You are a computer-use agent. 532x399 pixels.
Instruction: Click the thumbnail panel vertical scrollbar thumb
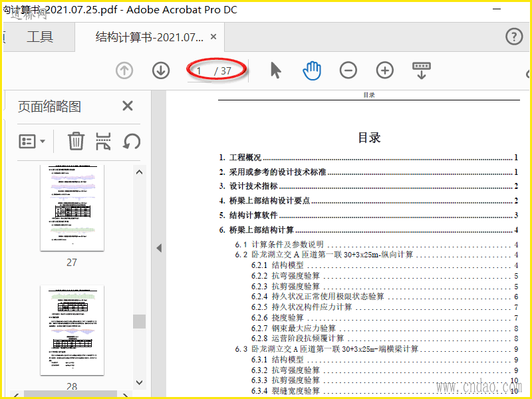[x=139, y=321]
